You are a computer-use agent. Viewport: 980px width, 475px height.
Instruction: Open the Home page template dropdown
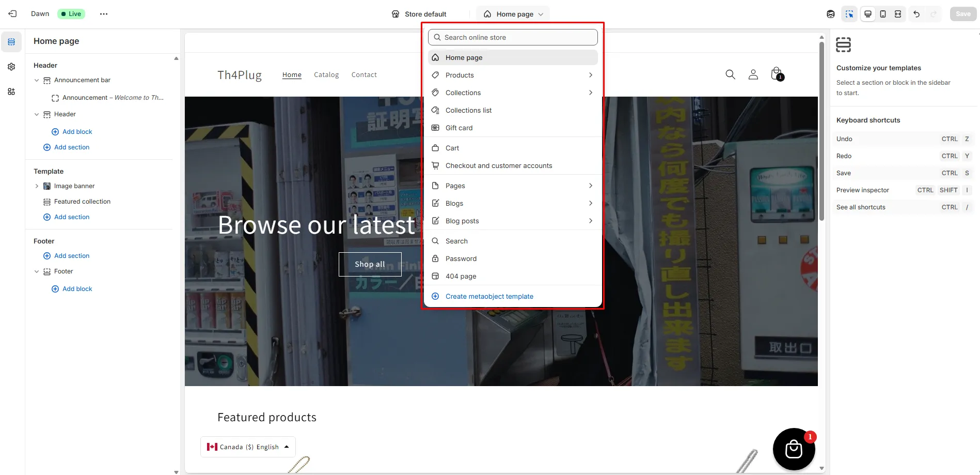pos(513,14)
